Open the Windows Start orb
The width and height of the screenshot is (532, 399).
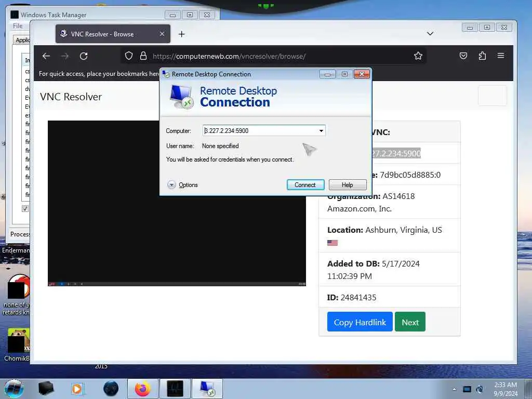(x=14, y=389)
